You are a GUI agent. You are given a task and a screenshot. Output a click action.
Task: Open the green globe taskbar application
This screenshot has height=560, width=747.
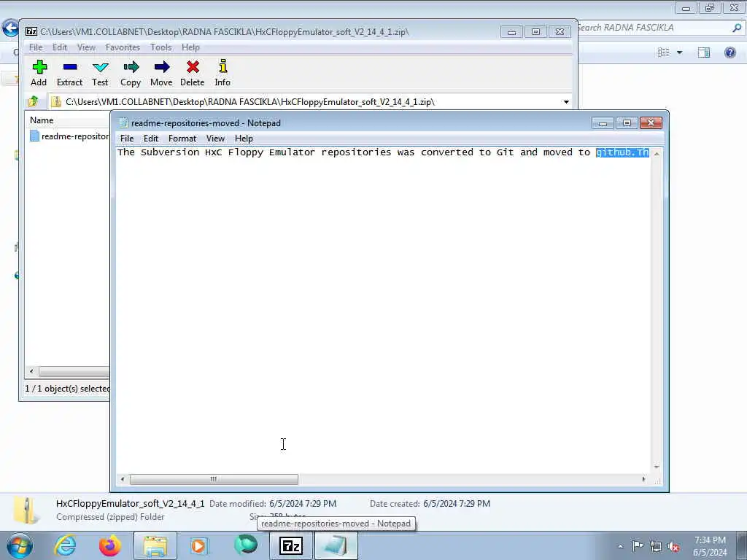[x=246, y=545]
